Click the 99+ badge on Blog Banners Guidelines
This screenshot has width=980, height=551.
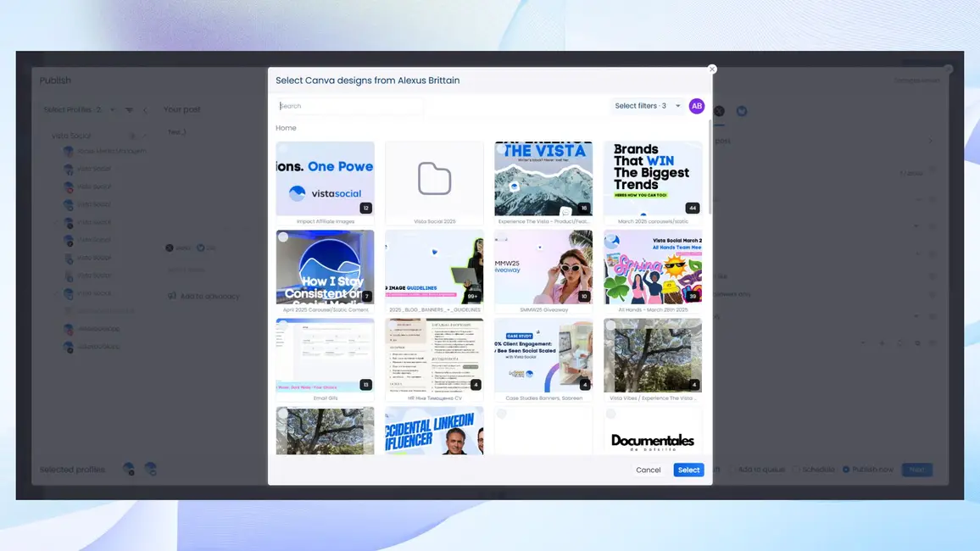pos(472,297)
